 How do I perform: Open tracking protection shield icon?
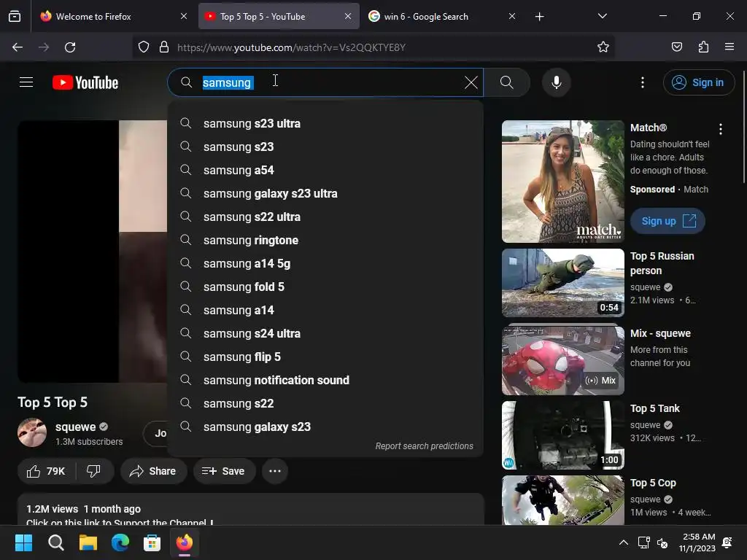pyautogui.click(x=144, y=47)
